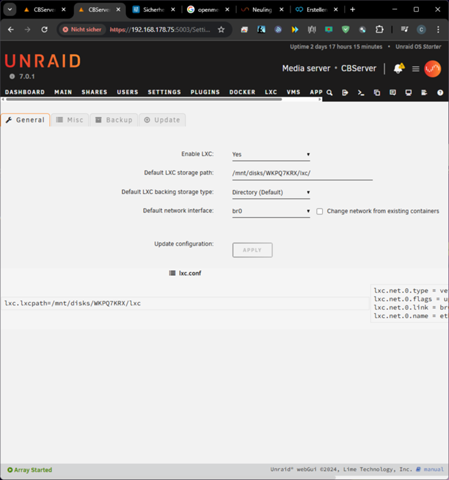Open the Chrome profile C avatar
This screenshot has height=480, width=449.
[x=421, y=30]
